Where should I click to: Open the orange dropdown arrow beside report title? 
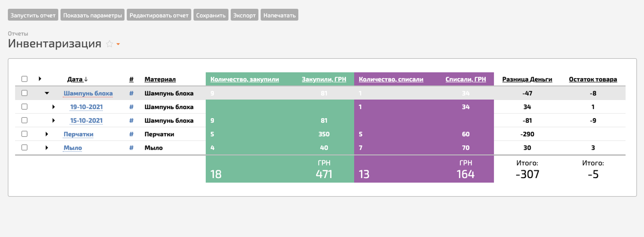(118, 44)
